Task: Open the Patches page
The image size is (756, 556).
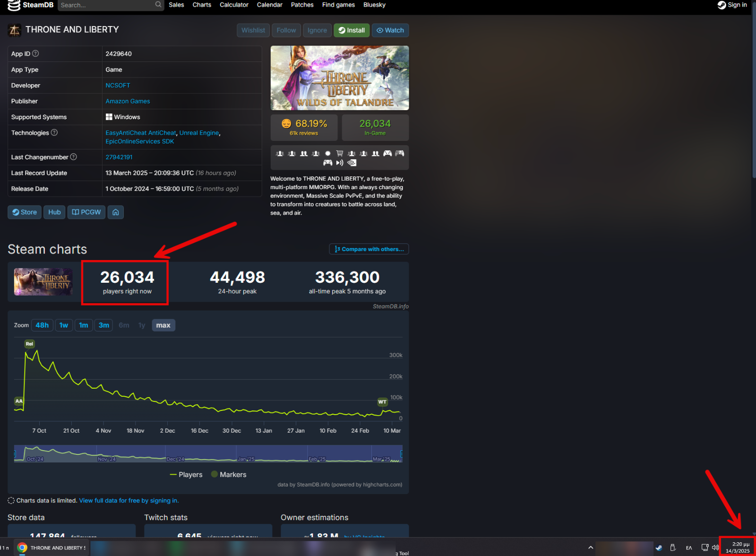Action: pyautogui.click(x=302, y=5)
